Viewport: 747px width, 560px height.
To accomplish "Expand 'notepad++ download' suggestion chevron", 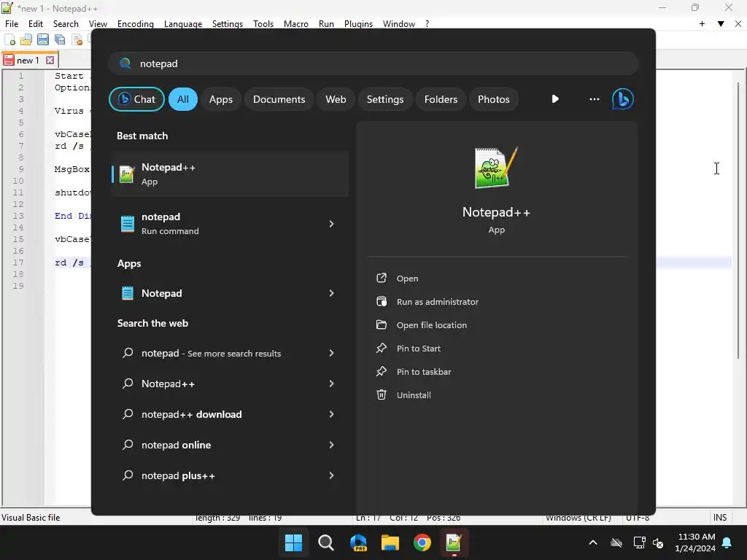I will 332,414.
